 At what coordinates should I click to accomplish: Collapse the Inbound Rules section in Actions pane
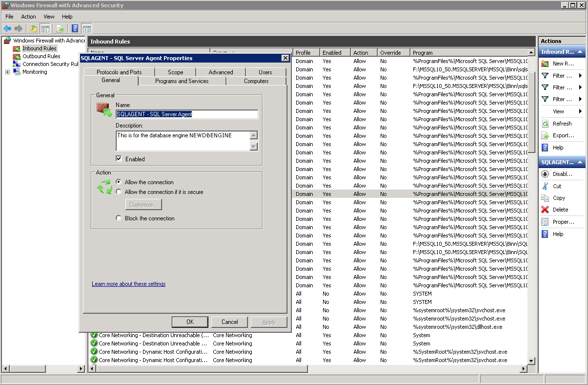(x=580, y=52)
